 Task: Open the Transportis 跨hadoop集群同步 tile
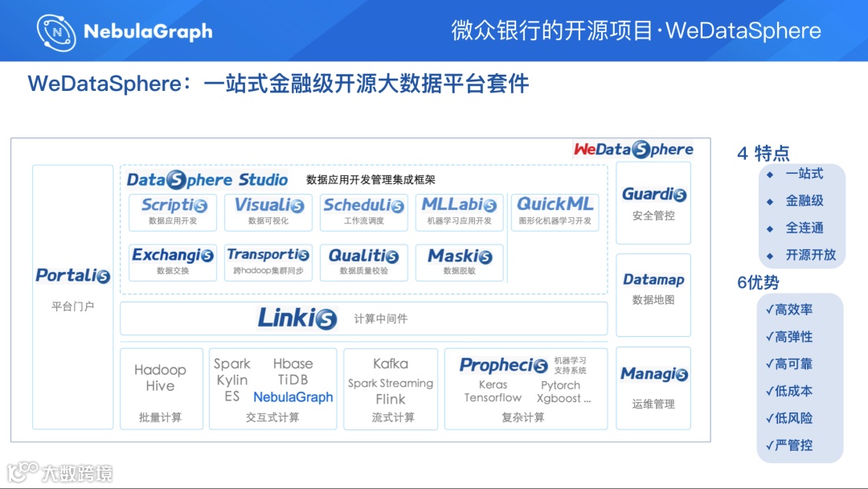coord(268,262)
